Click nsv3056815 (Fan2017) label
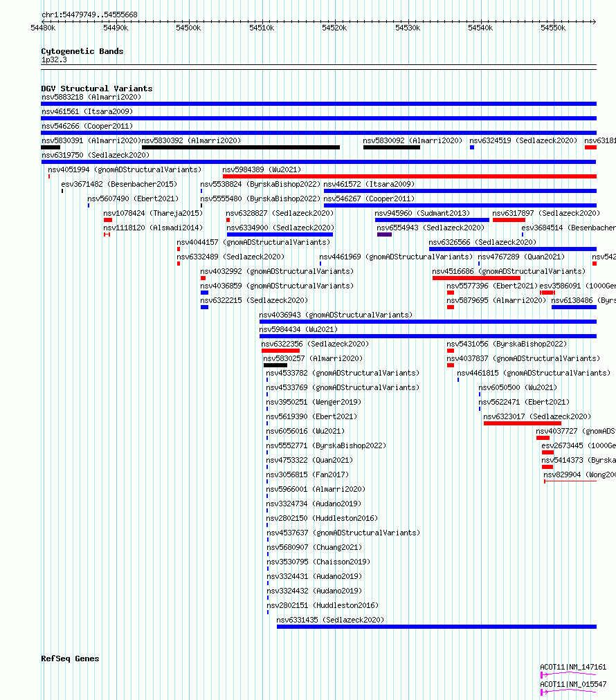 pyautogui.click(x=307, y=475)
